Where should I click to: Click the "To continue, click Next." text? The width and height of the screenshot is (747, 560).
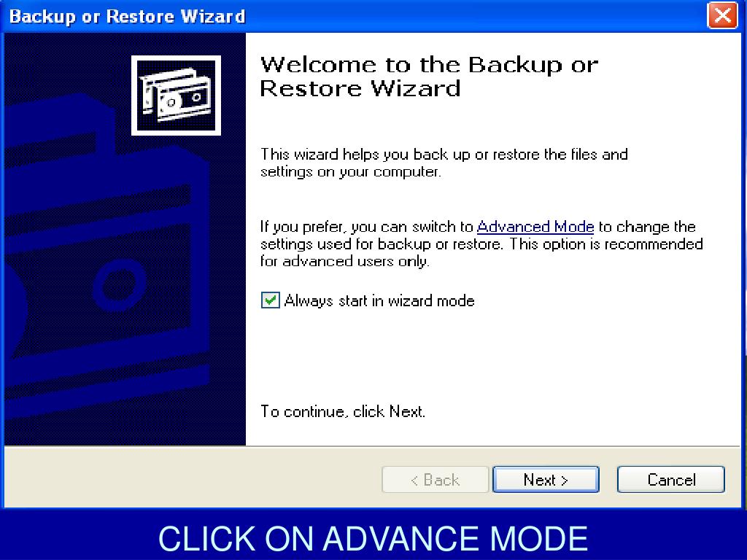(343, 411)
